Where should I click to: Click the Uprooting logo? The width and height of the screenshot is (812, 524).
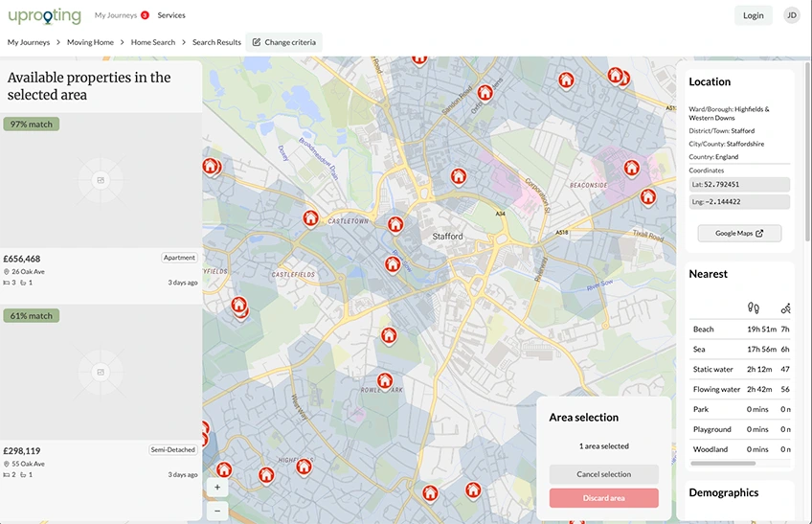pos(44,15)
